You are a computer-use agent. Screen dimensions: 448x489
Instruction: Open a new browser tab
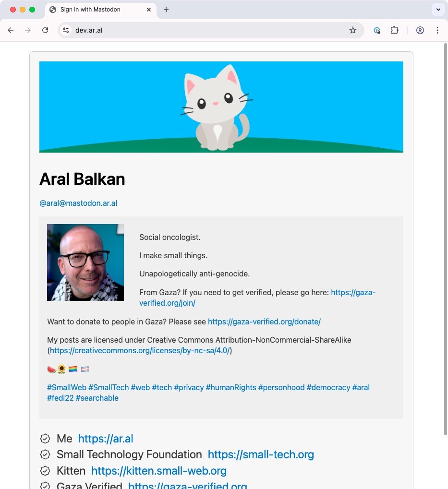(166, 10)
